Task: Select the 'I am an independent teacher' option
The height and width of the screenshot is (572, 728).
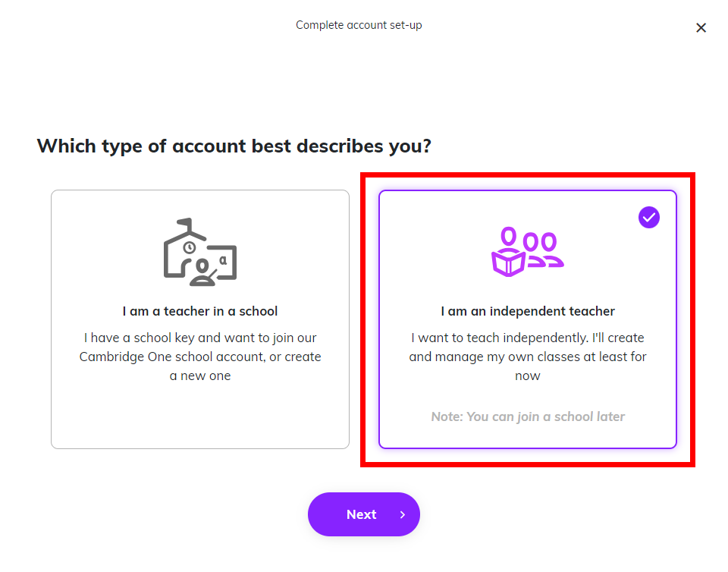Action: 527,319
